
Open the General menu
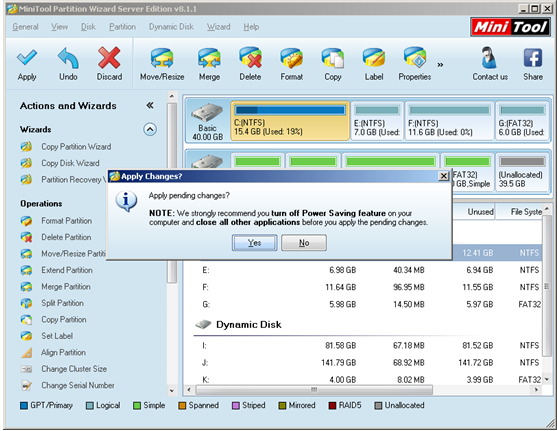tap(25, 27)
